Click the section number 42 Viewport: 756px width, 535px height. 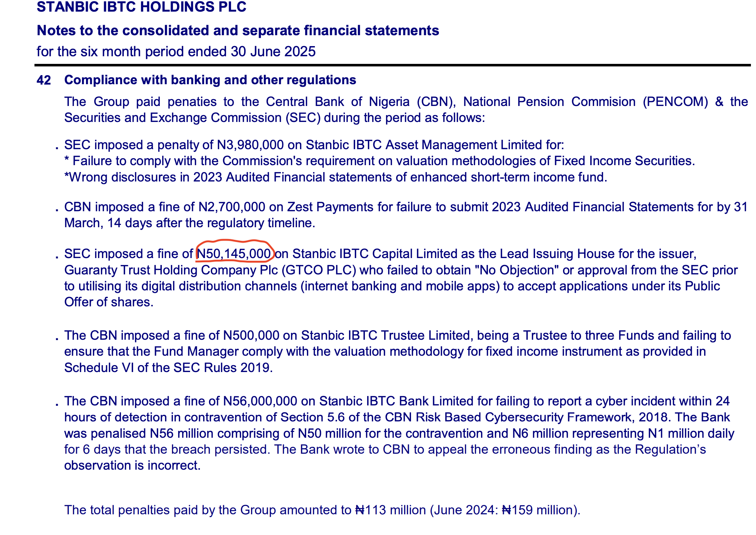[x=44, y=80]
